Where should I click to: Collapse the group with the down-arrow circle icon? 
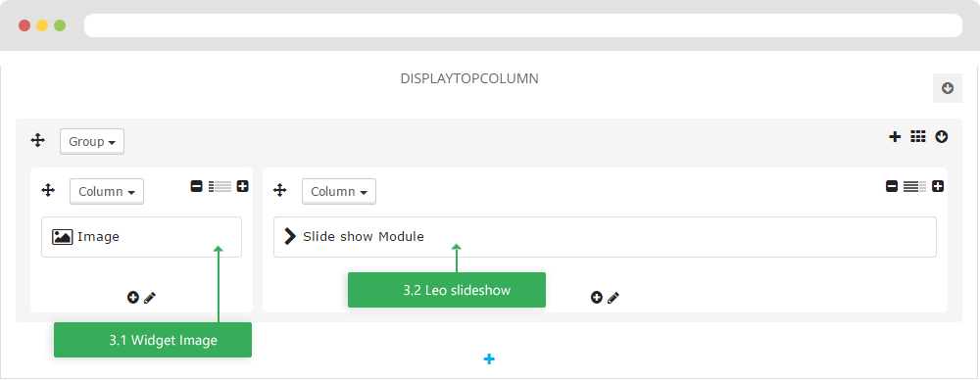pyautogui.click(x=942, y=137)
